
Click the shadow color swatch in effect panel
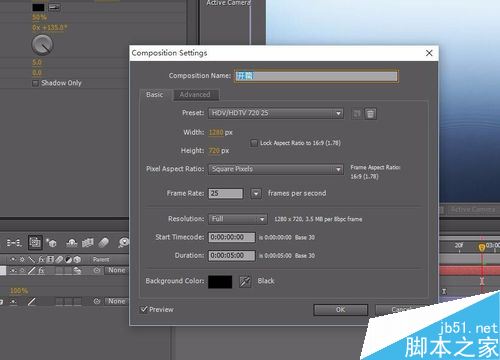pyautogui.click(x=38, y=7)
